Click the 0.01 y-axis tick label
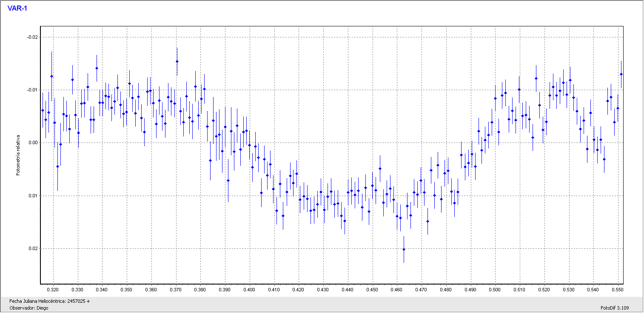The width and height of the screenshot is (644, 313). (x=33, y=196)
